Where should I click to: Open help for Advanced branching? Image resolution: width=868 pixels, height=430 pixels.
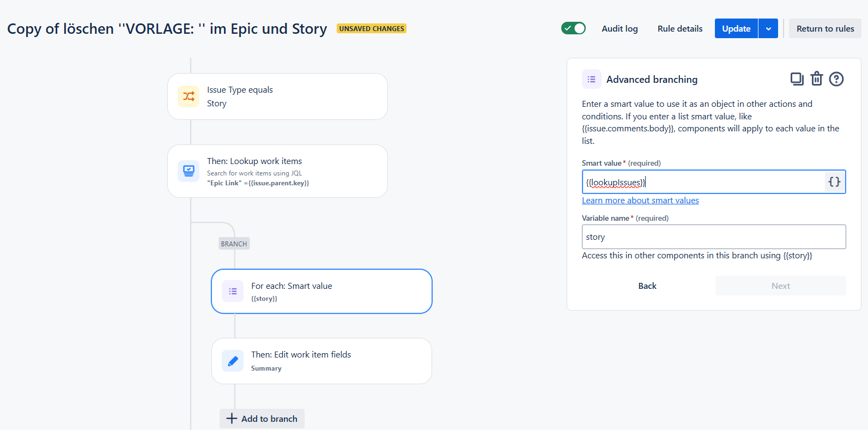[x=836, y=79]
